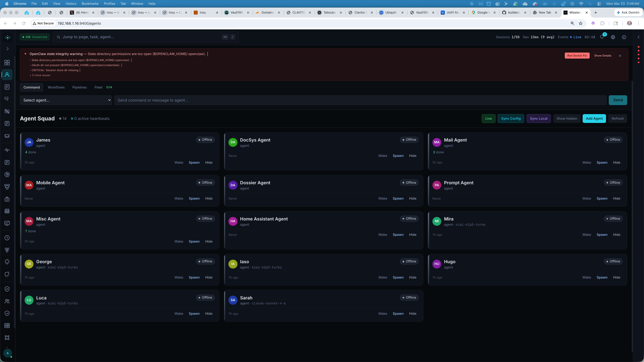Viewport: 644px width, 362px height.
Task: Open the calendar icon in sidebar
Action: [7, 211]
